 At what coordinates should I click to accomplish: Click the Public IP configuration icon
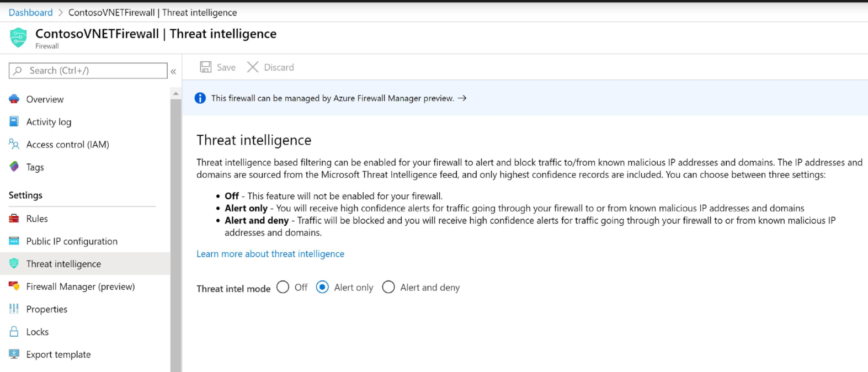point(14,241)
